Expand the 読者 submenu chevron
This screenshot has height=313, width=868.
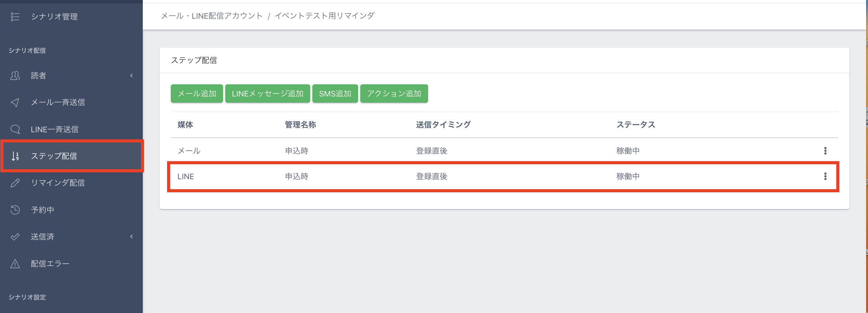click(131, 76)
